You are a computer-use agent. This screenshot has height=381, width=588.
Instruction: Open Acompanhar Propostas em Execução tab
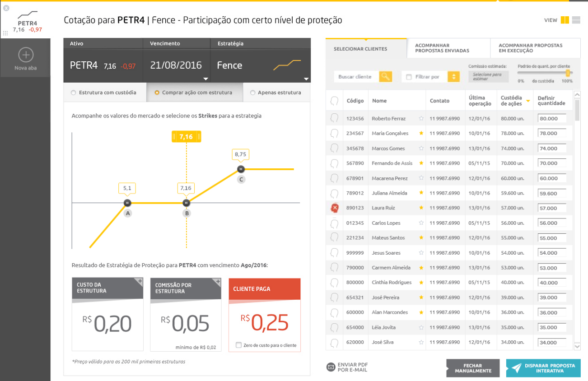coord(535,48)
